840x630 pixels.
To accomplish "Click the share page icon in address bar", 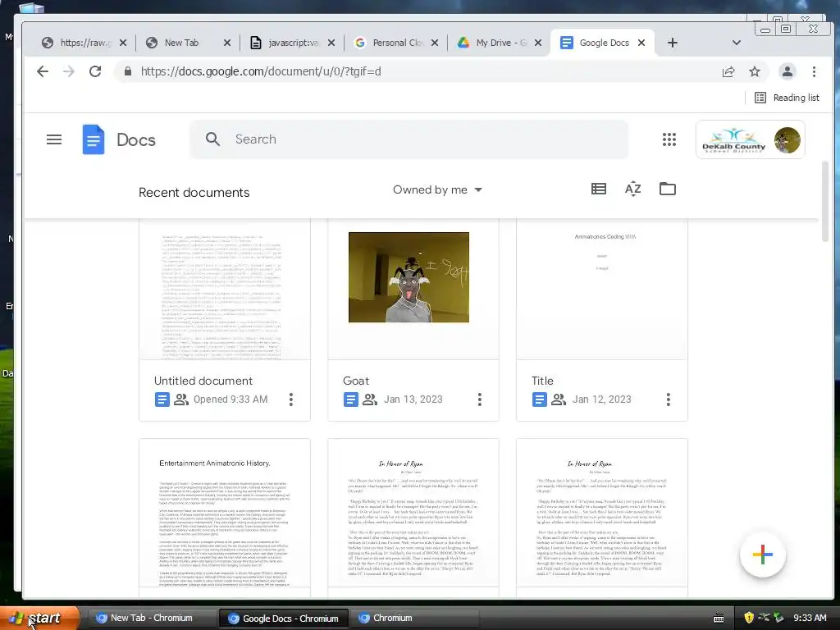I will point(728,72).
